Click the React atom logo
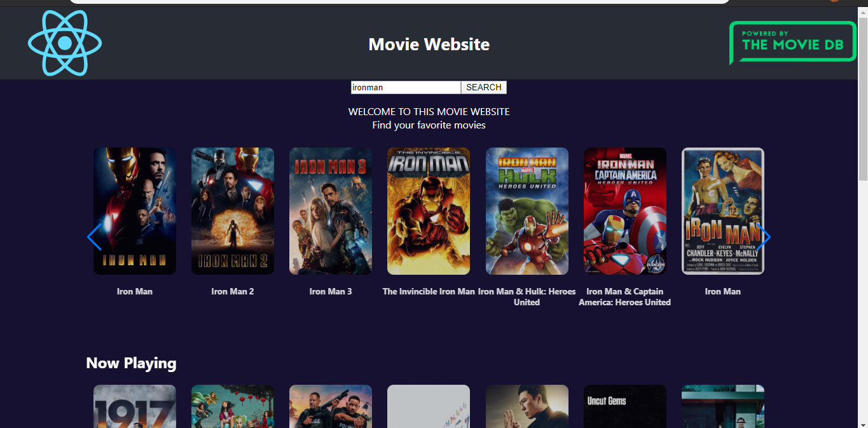 [65, 43]
